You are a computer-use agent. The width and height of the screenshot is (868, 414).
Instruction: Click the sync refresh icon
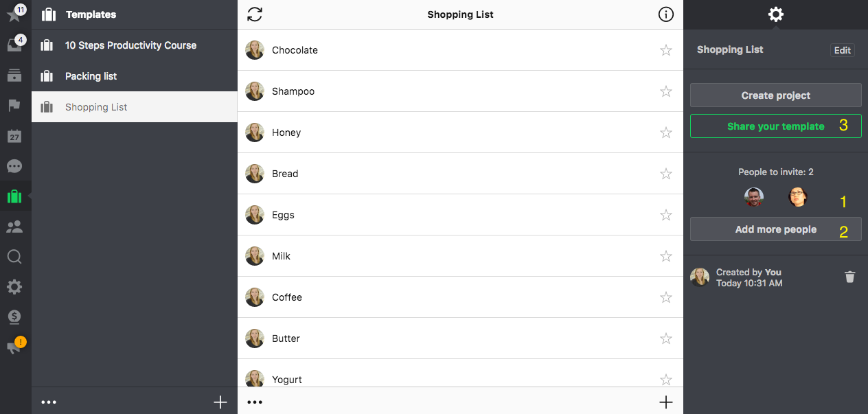(255, 14)
